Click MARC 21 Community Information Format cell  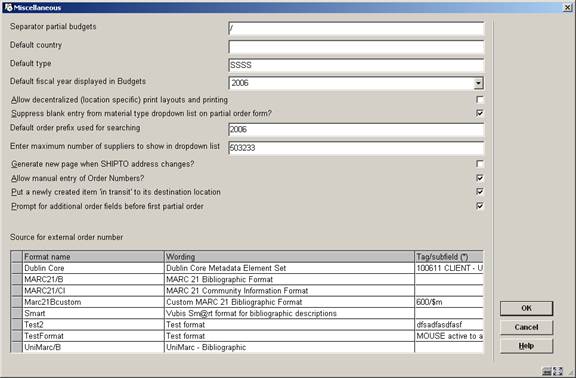(289, 291)
